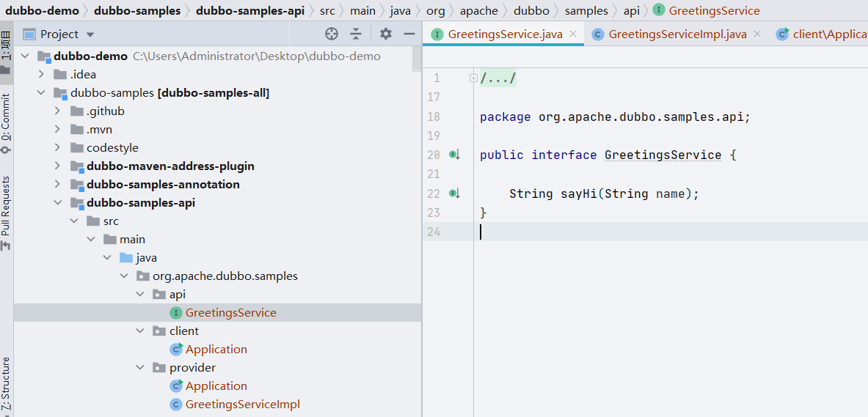
Task: Click dubbo-demo in the breadcrumb bar
Action: pos(42,10)
